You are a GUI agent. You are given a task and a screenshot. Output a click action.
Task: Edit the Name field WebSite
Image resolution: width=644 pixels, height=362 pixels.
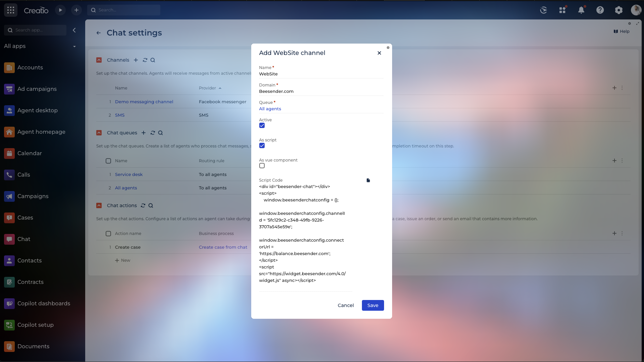[321, 74]
